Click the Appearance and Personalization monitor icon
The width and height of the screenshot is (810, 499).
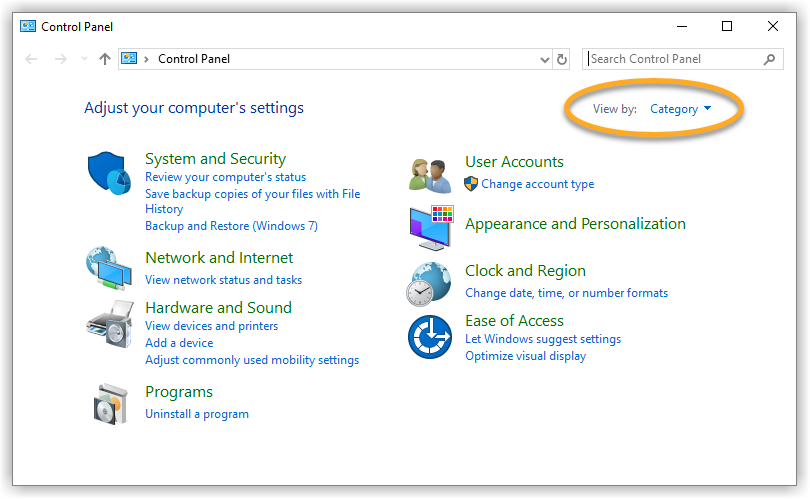430,227
